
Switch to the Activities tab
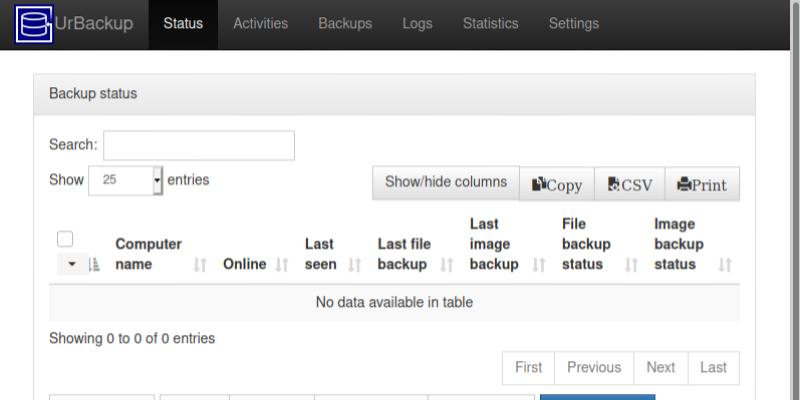260,24
